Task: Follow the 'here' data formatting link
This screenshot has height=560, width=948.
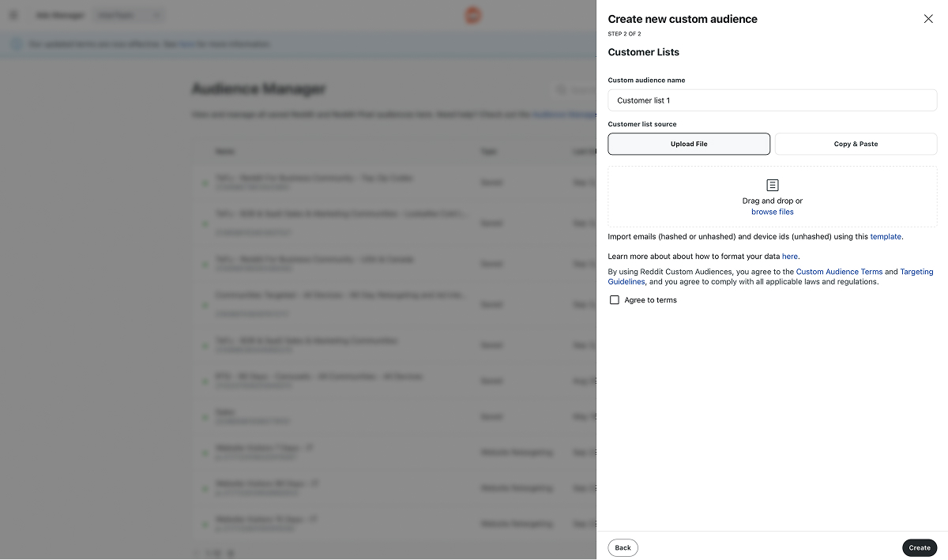Action: 790,256
